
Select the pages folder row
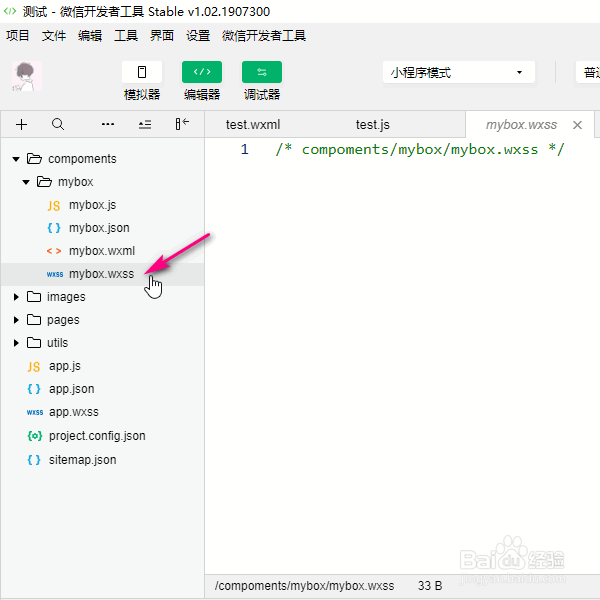tap(103, 320)
